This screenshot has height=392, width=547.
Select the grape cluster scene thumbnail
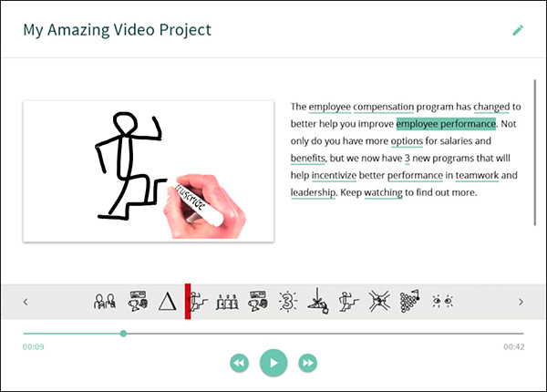click(x=410, y=302)
